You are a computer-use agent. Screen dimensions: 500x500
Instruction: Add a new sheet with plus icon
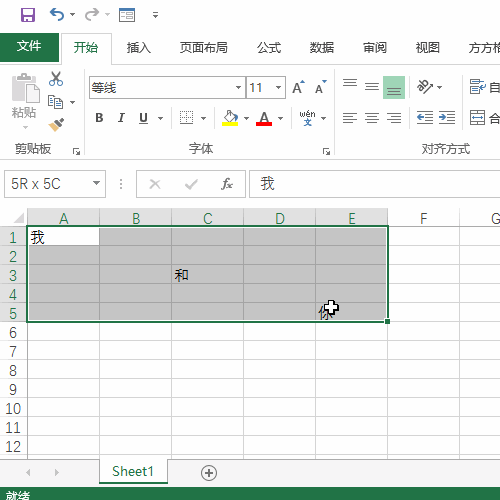pos(209,473)
